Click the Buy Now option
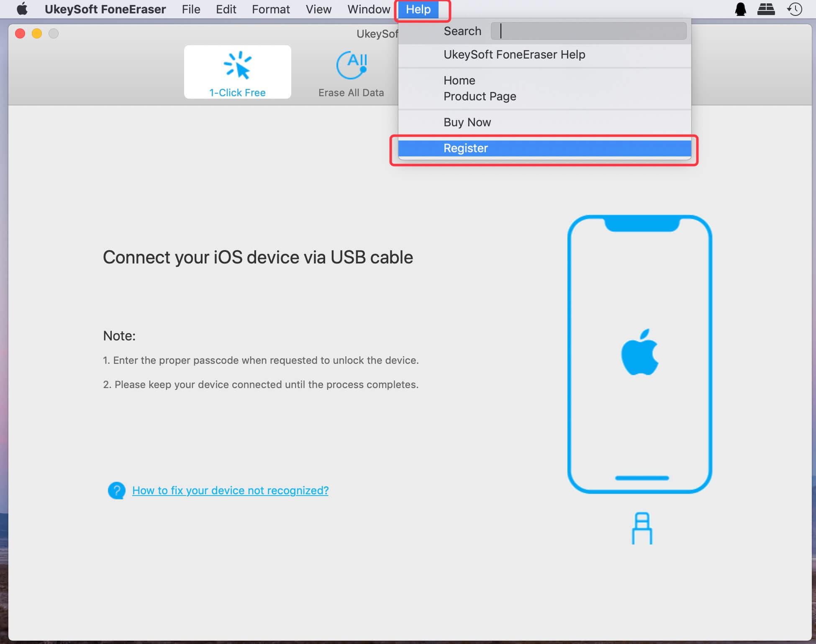 (467, 122)
